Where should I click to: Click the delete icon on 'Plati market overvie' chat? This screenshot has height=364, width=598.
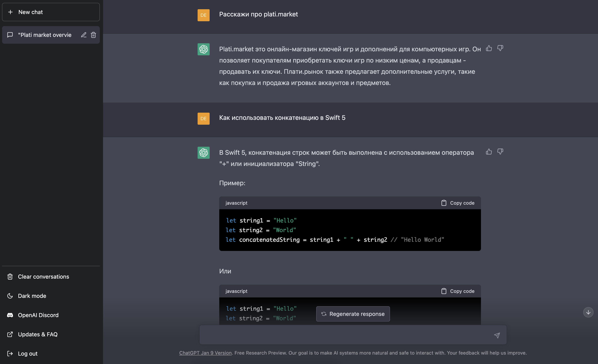click(94, 35)
